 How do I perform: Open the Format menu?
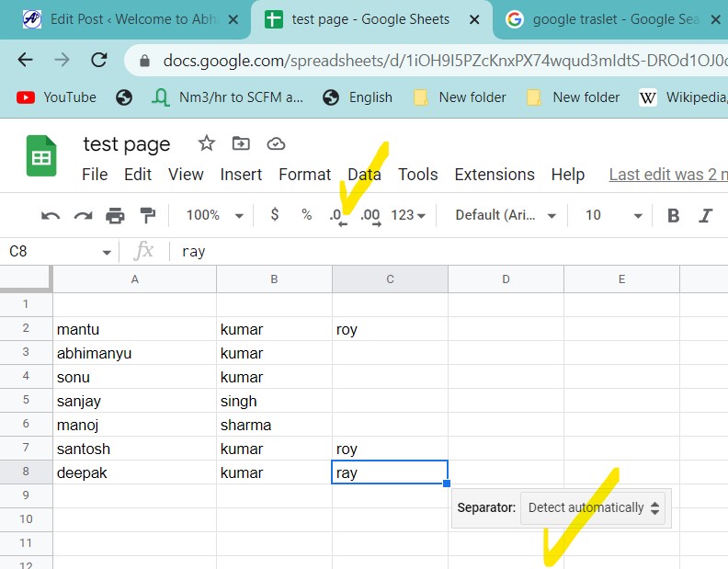[304, 175]
